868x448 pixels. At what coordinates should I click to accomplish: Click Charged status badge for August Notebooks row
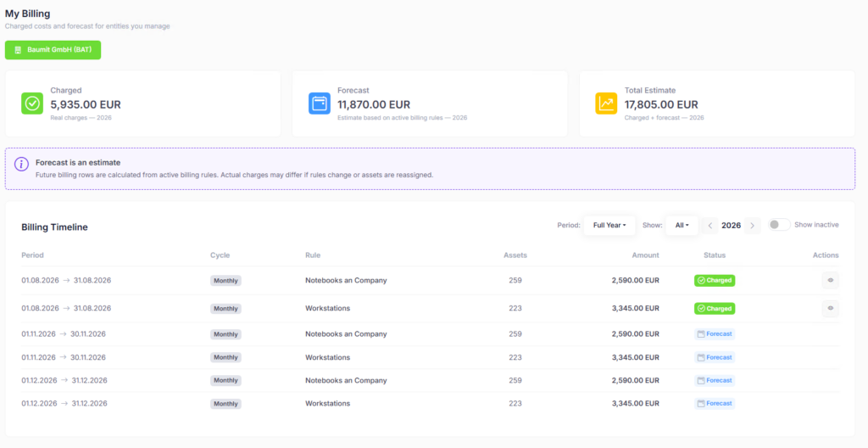(715, 281)
